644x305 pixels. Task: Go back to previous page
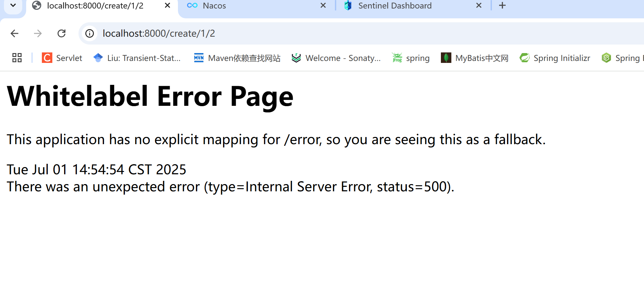tap(14, 33)
